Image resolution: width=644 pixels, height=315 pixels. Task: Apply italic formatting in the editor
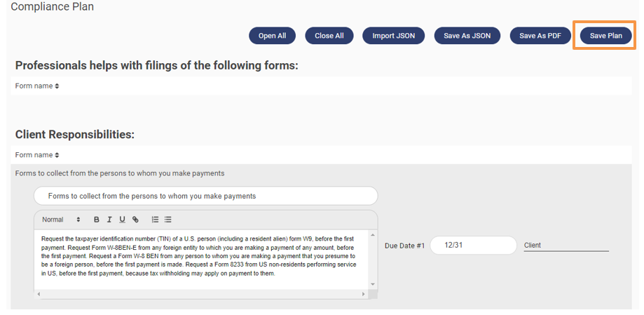(109, 220)
